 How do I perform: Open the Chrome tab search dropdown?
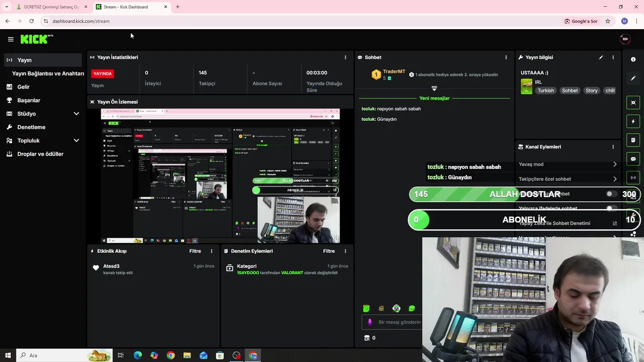click(x=7, y=7)
